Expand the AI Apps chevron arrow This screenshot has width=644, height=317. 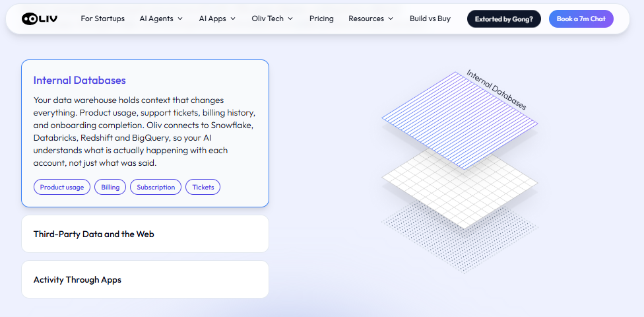pos(232,19)
